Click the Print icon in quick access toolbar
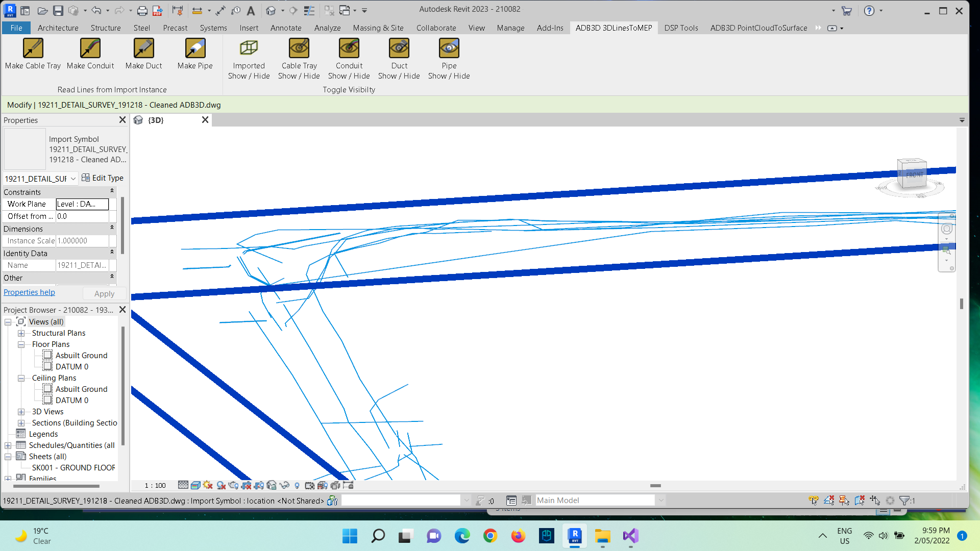 pos(142,10)
